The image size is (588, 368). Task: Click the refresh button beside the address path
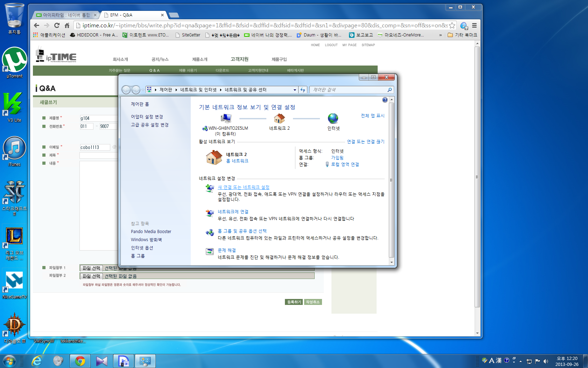(303, 90)
